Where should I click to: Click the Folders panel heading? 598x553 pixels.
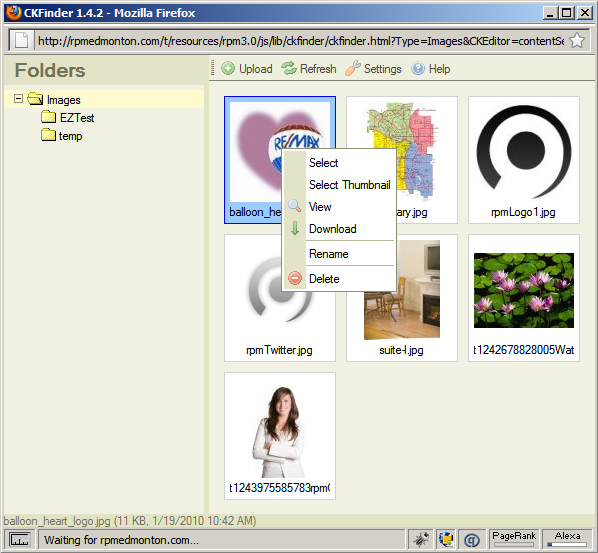point(50,71)
